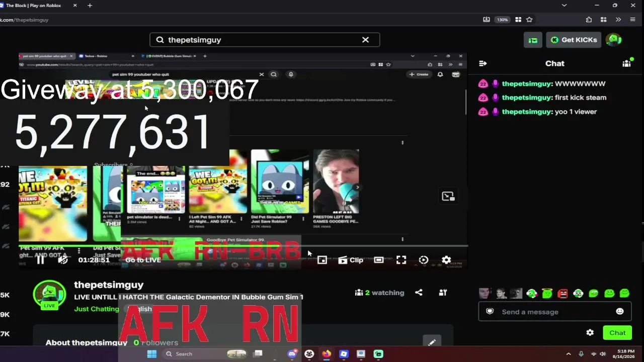Open the thepetsimguy channel avatar

(x=49, y=296)
